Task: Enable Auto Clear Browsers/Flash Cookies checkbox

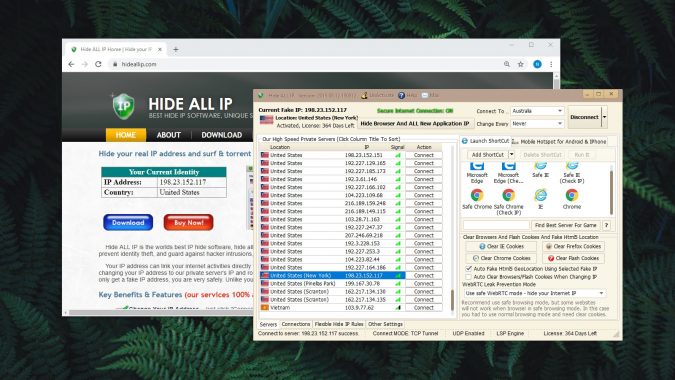Action: pyautogui.click(x=468, y=277)
